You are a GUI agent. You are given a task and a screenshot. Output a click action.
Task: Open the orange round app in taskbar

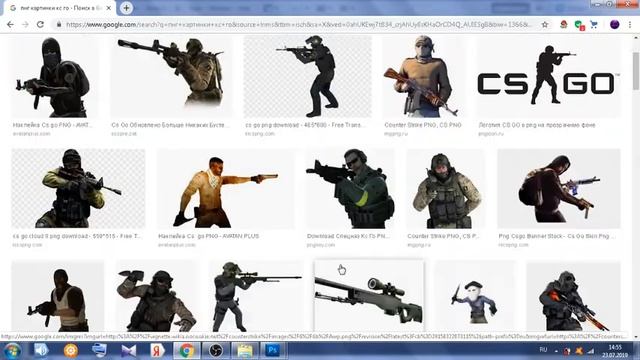coord(71,350)
